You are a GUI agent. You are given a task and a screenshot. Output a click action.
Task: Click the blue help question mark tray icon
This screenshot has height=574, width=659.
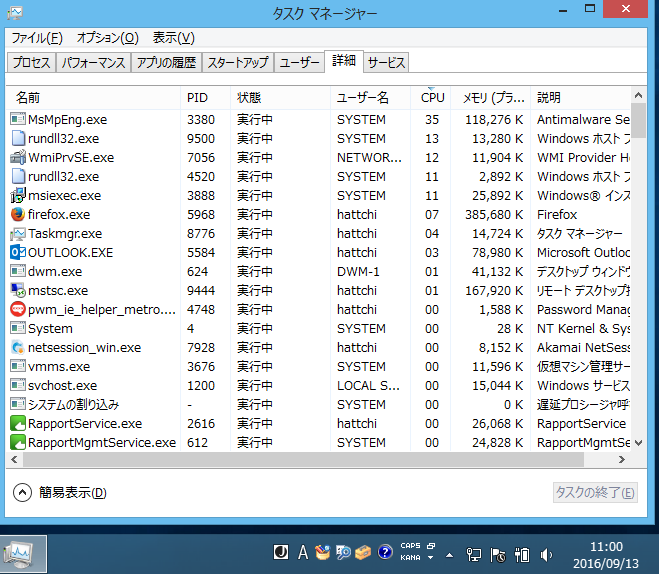click(385, 552)
